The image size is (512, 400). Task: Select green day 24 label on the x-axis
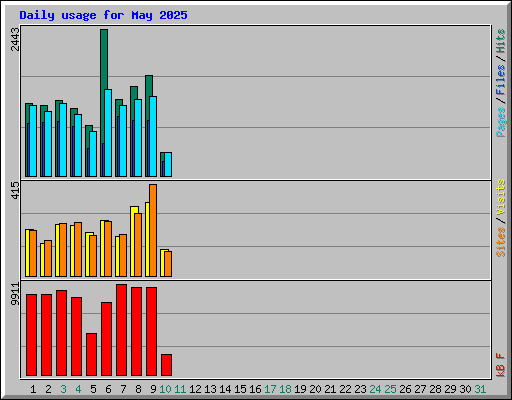coord(375,389)
